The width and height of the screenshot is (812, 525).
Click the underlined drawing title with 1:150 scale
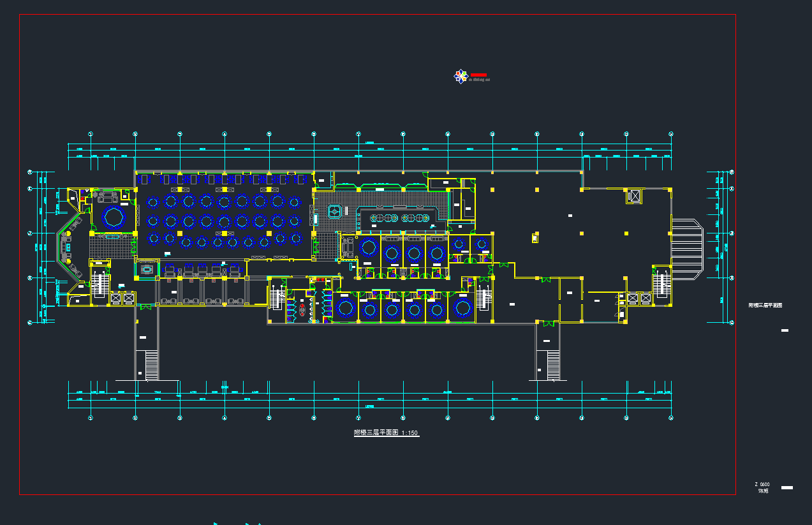pos(387,433)
